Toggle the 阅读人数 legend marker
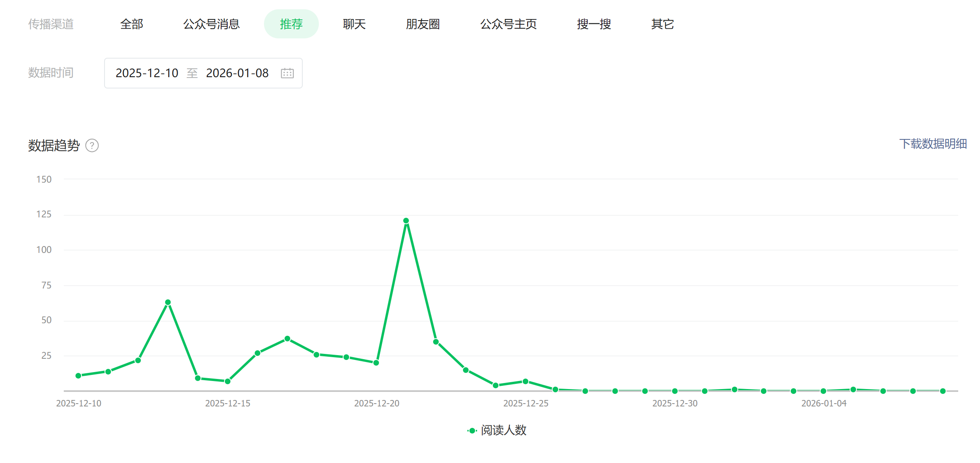The height and width of the screenshot is (463, 980). pos(471,431)
